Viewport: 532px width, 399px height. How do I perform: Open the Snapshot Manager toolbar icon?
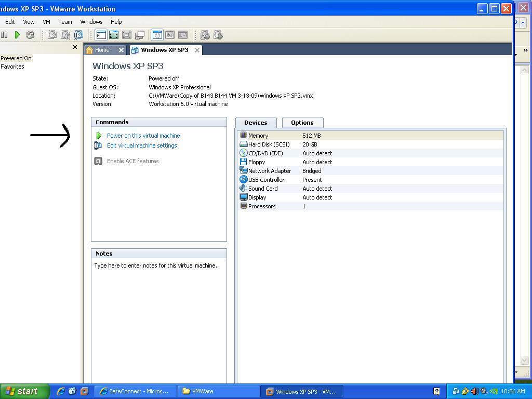click(x=78, y=35)
